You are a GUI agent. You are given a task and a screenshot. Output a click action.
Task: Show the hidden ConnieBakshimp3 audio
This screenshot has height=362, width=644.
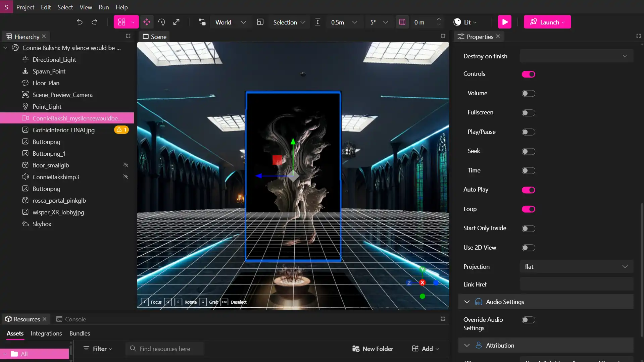126,177
